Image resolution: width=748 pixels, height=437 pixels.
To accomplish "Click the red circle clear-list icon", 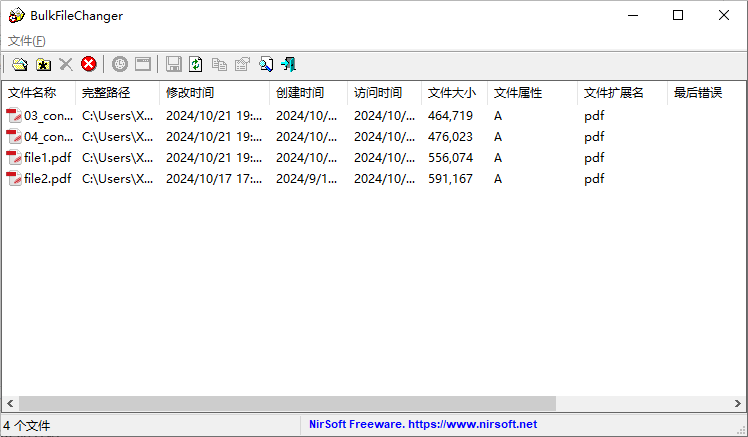I will (x=89, y=64).
